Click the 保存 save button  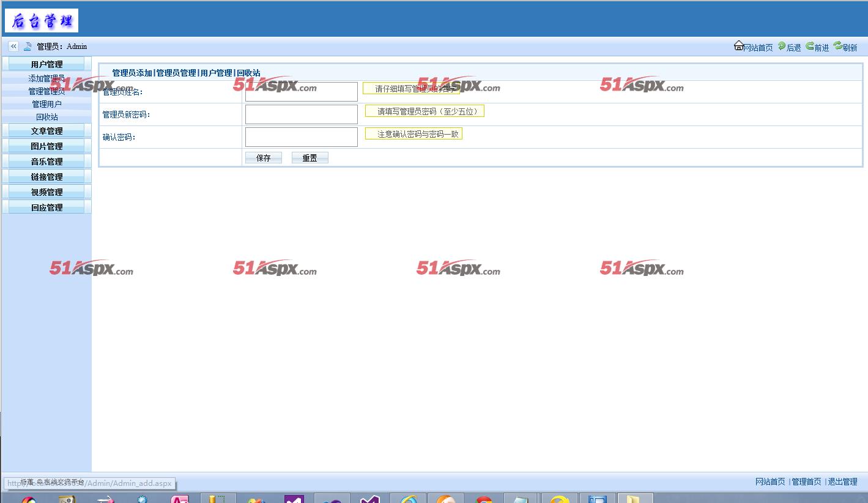point(263,158)
